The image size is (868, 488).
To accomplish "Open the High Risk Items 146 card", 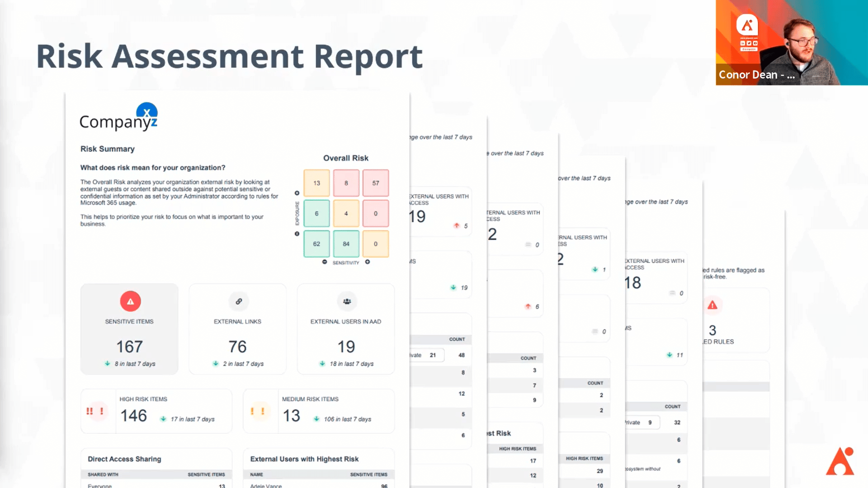I will tap(156, 411).
